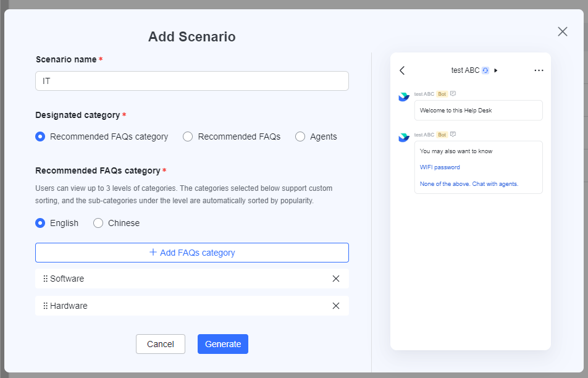Click the bot avatar on welcome message
This screenshot has height=378, width=588.
[404, 97]
